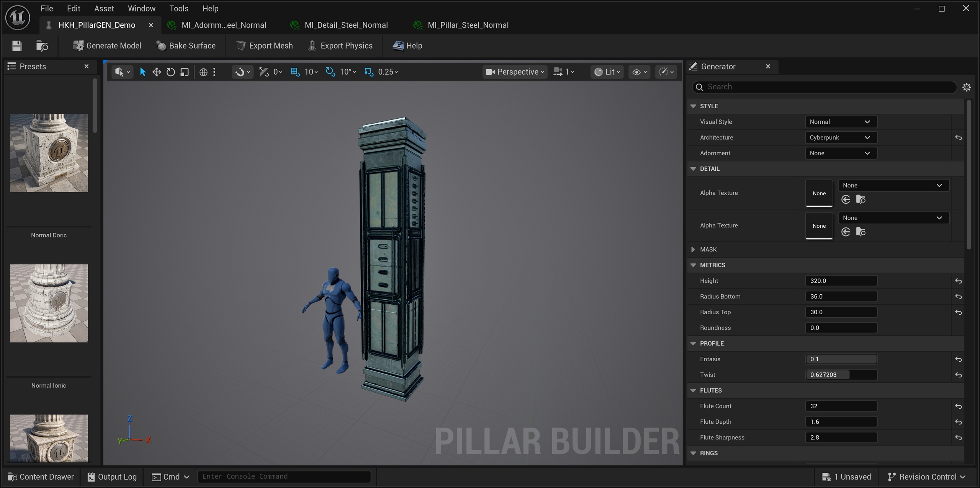Toggle rotation snapping icon

330,72
